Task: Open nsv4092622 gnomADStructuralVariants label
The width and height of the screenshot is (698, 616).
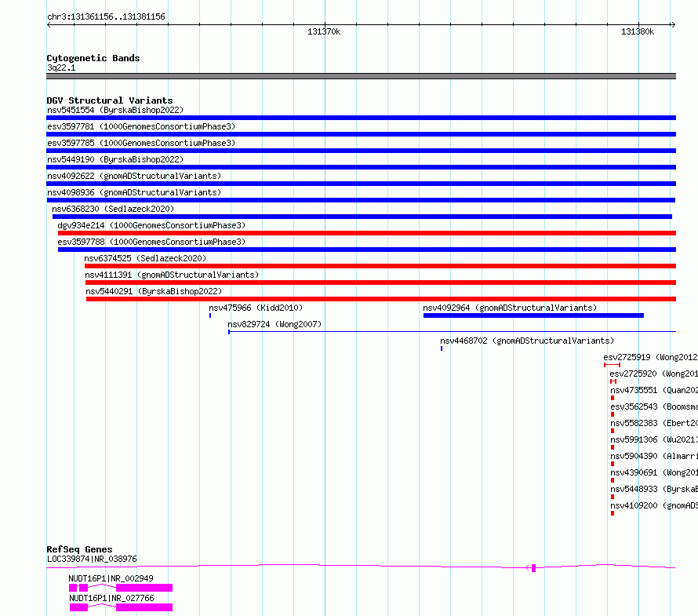Action: point(134,176)
